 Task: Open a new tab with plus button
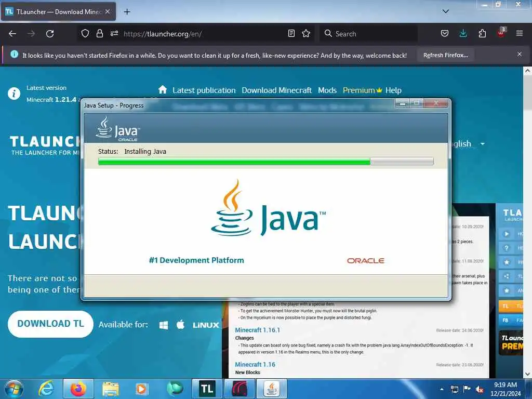click(x=127, y=12)
